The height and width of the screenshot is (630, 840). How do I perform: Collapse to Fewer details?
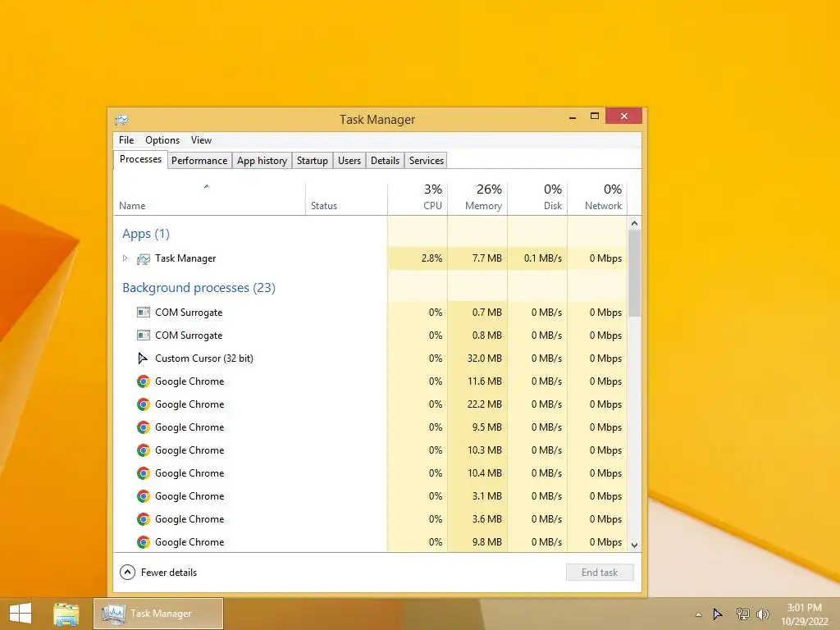(158, 572)
